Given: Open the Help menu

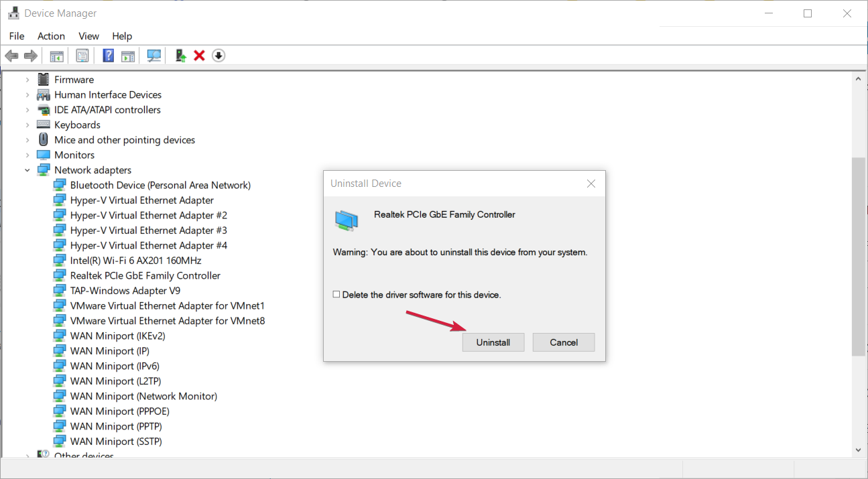Looking at the screenshot, I should (x=122, y=36).
